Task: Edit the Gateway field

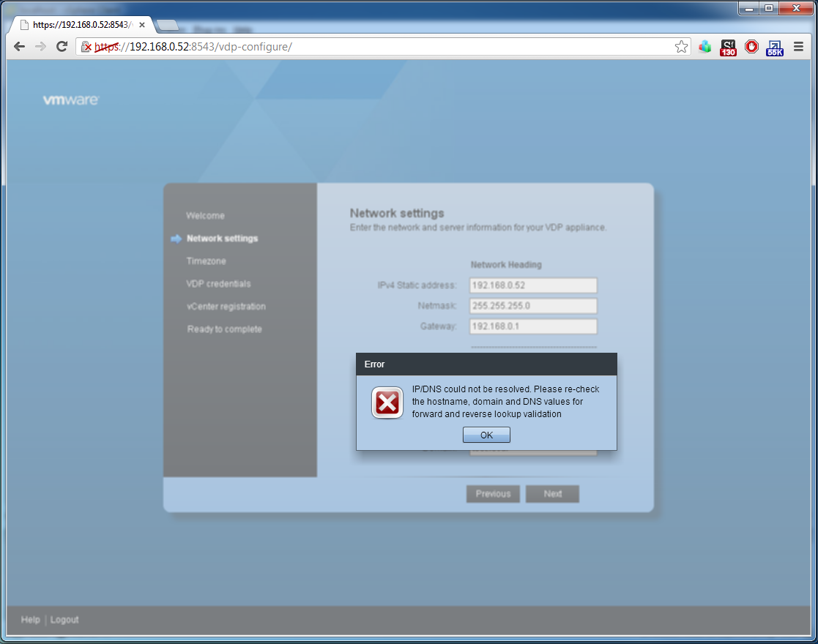Action: click(533, 326)
